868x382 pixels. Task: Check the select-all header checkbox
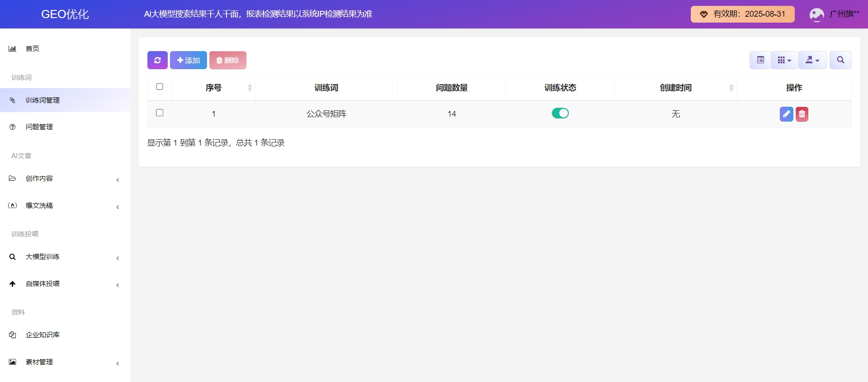(160, 87)
